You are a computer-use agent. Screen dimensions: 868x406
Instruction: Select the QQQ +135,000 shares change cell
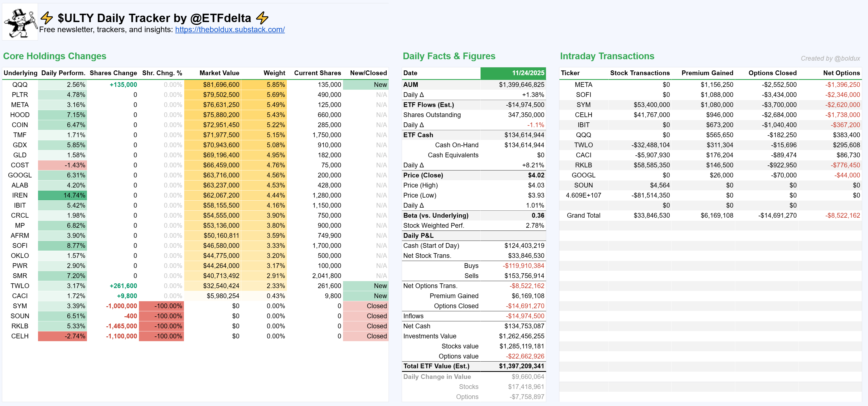coord(123,85)
